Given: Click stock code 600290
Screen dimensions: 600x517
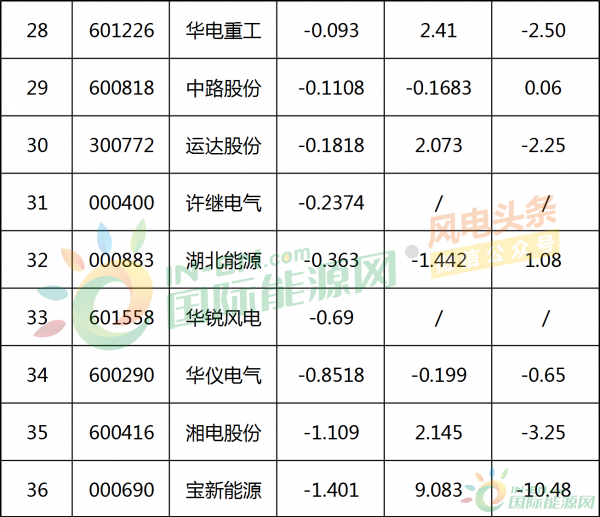Looking at the screenshot, I should click(x=121, y=375).
